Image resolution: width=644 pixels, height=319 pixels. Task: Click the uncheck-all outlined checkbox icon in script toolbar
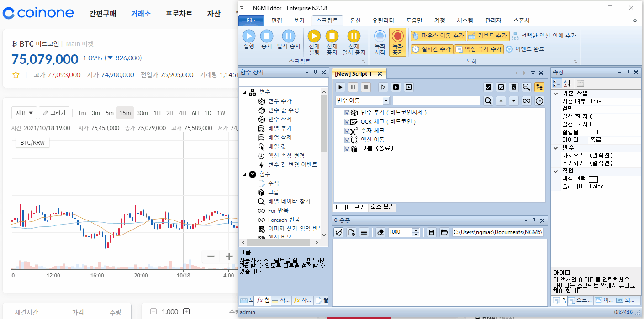coord(501,87)
